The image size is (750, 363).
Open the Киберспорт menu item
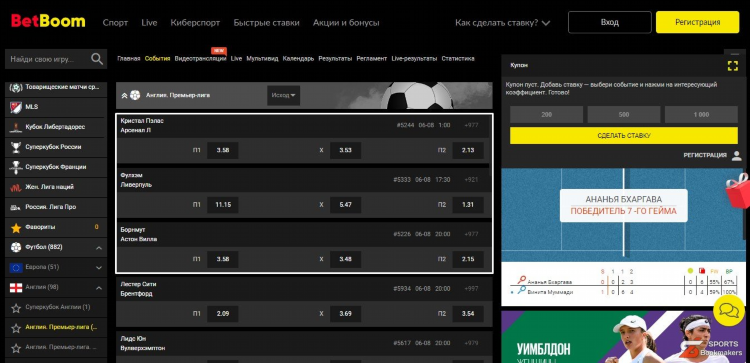(x=195, y=22)
